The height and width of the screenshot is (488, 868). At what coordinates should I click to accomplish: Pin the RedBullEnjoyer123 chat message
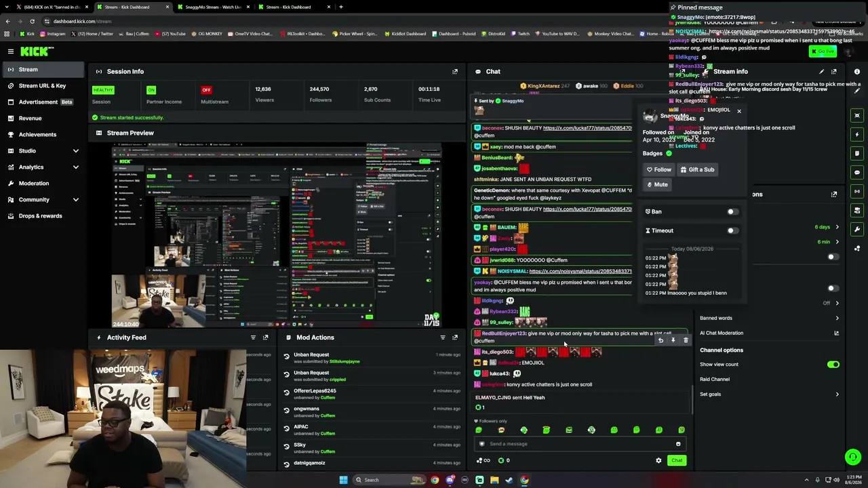click(x=673, y=340)
